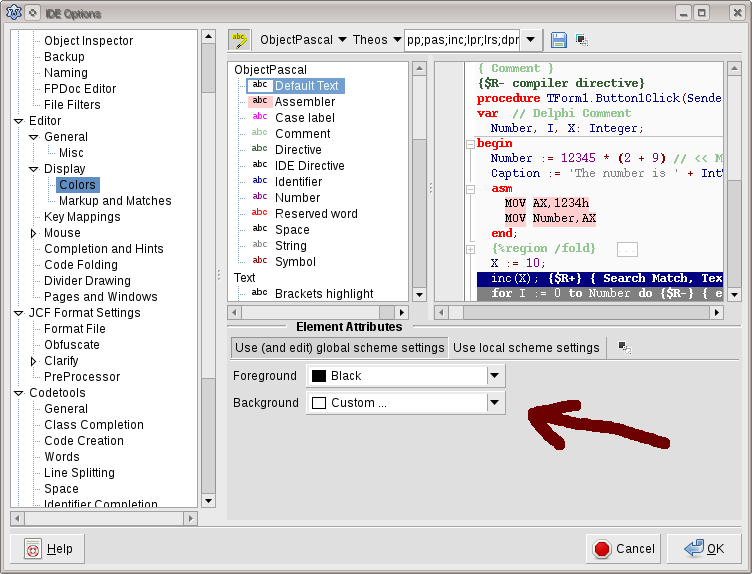Viewport: 752px width, 574px height.
Task: Click the save color scheme floppy icon
Action: pos(559,40)
